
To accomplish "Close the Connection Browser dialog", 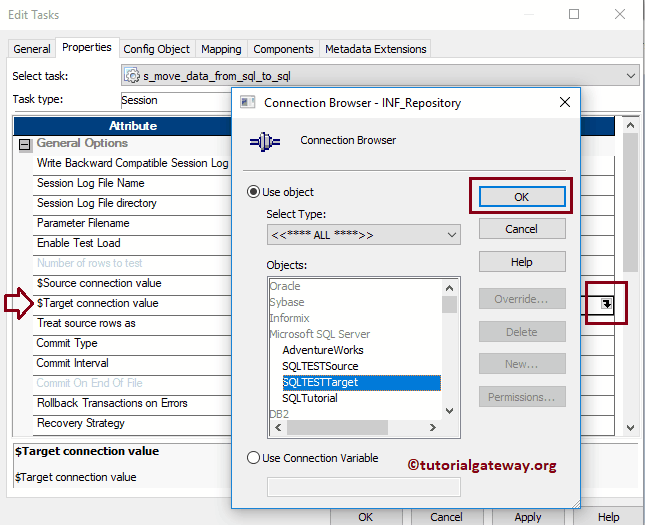I will point(565,102).
